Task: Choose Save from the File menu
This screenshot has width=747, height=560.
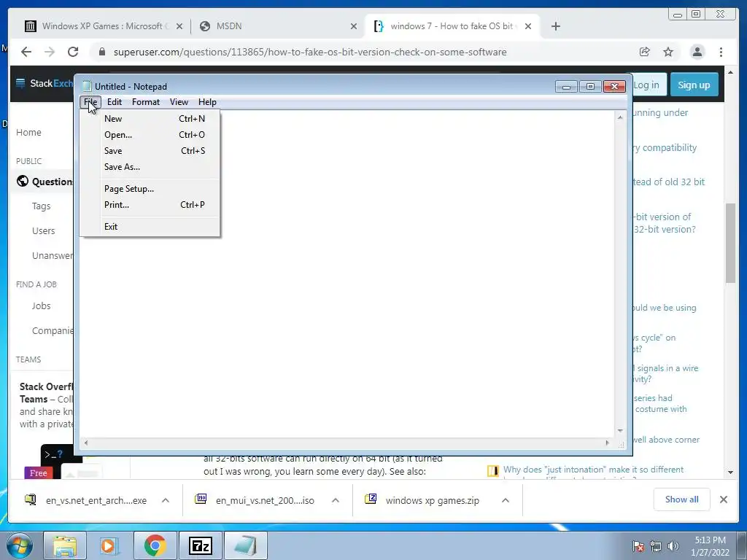Action: pos(150,151)
